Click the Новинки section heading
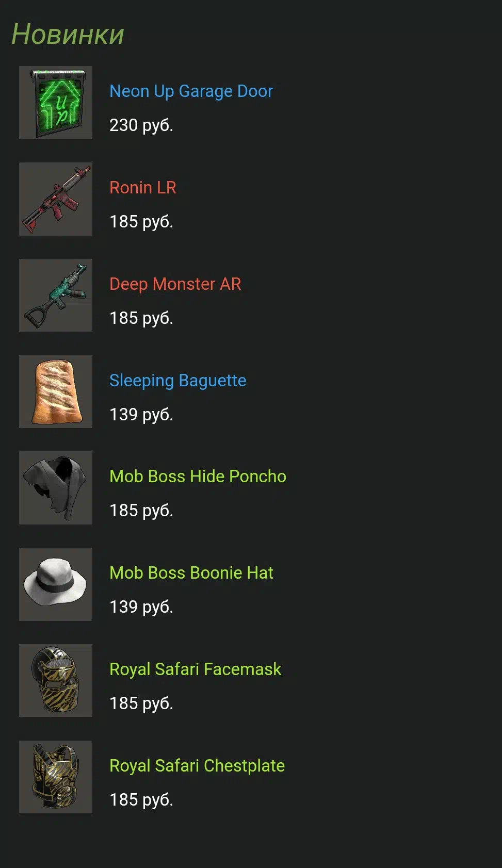Screen dimensions: 502x868 pos(68,35)
